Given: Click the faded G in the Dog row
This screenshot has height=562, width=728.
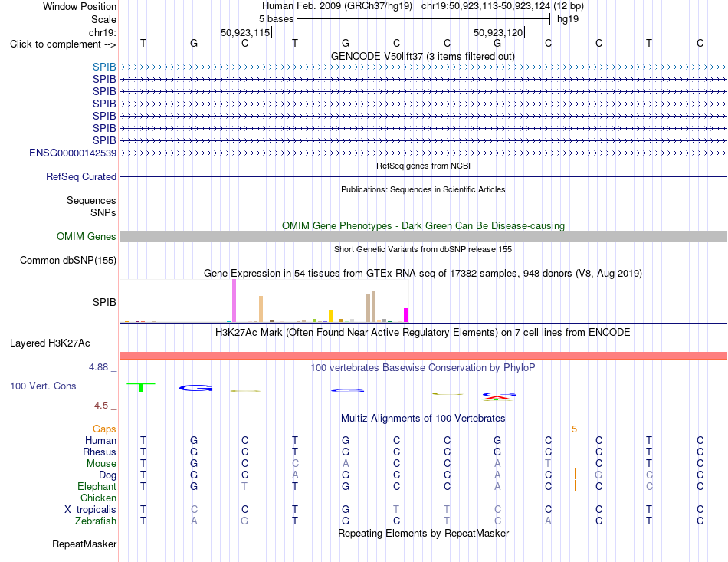Looking at the screenshot, I should coord(598,475).
